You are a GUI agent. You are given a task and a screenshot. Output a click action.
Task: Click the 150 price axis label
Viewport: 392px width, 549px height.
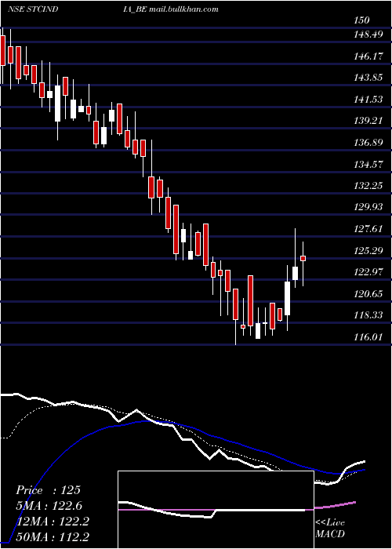click(361, 20)
